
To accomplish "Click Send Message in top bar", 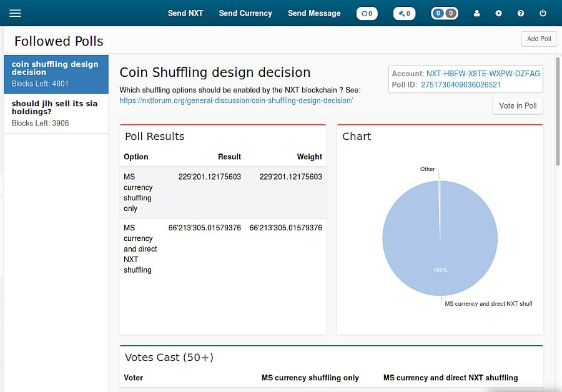I will (x=314, y=13).
